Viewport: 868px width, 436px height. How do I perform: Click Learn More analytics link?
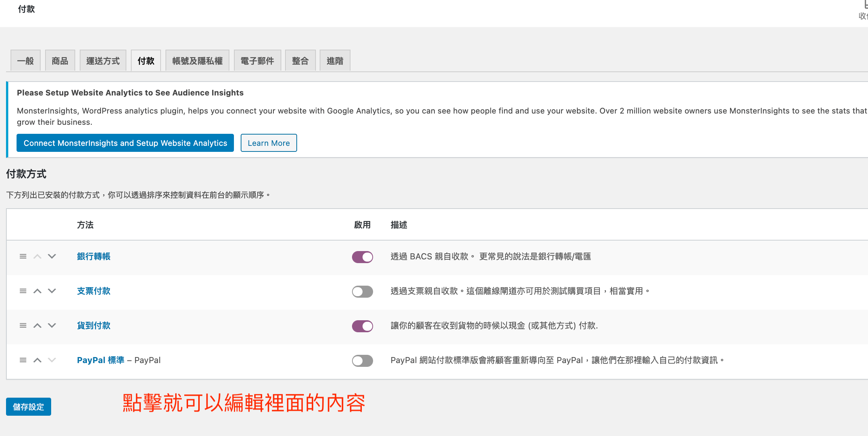tap(269, 143)
